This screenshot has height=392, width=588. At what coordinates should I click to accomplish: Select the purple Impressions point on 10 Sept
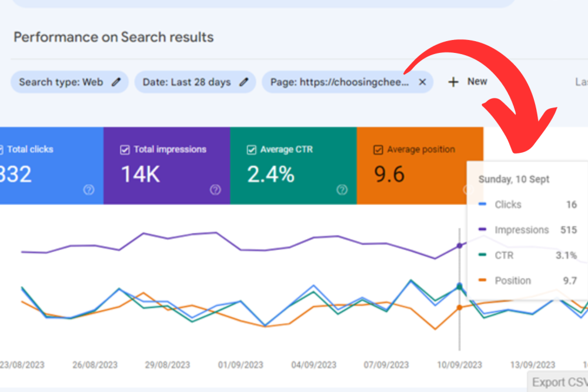pyautogui.click(x=459, y=246)
